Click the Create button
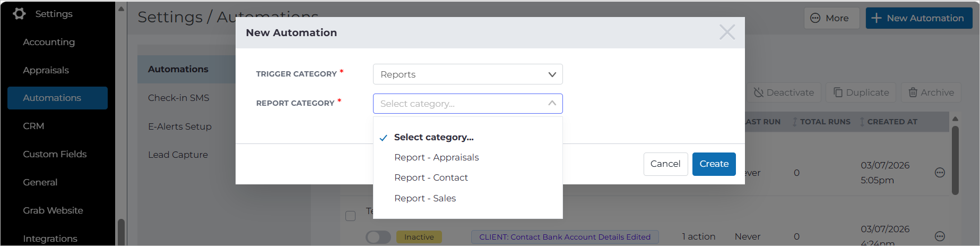This screenshot has width=980, height=246. point(714,164)
